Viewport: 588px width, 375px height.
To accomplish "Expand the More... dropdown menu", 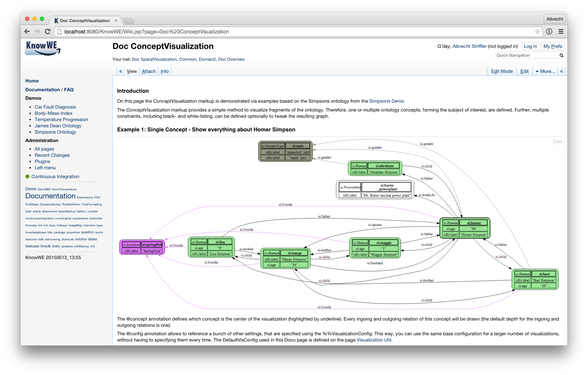I will pos(545,71).
